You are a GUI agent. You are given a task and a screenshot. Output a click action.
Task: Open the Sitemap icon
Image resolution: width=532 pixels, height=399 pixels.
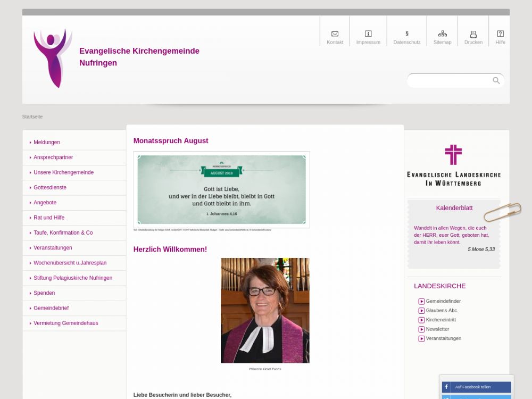point(442,34)
